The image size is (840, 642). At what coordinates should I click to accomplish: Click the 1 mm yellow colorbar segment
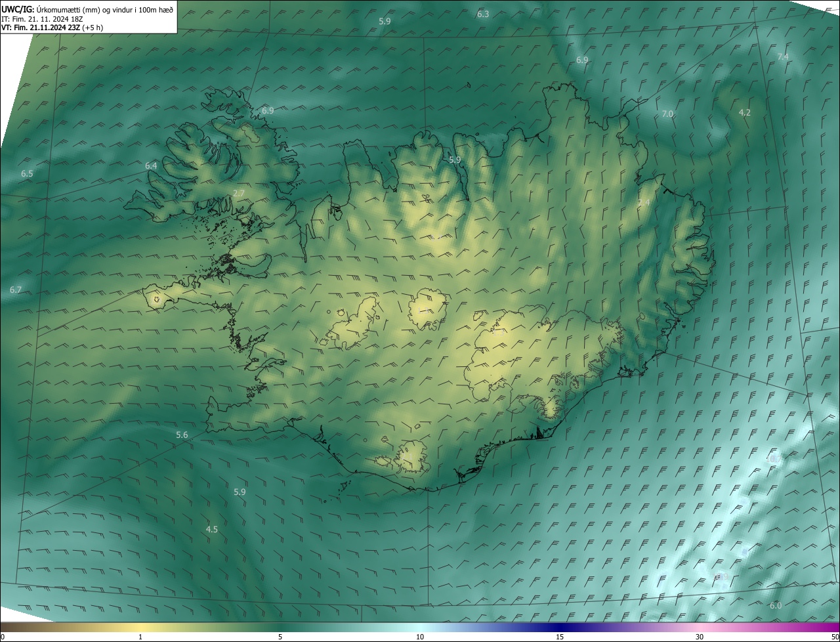[x=140, y=628]
